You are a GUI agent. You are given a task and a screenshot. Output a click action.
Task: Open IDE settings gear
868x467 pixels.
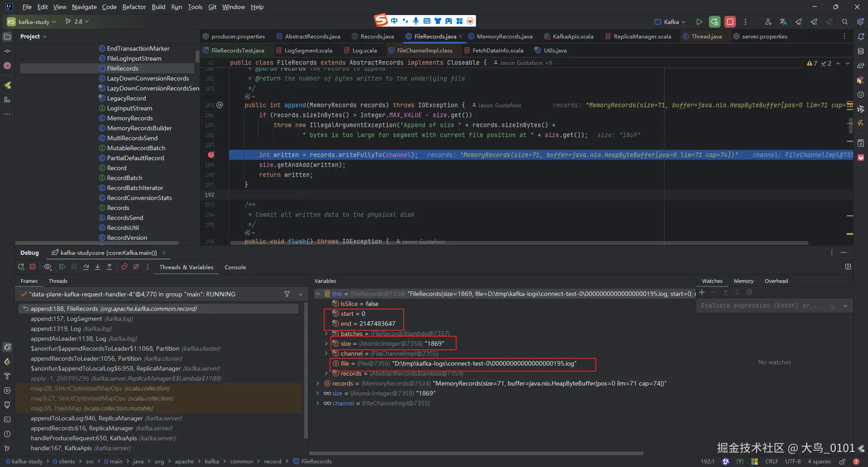pos(860,22)
